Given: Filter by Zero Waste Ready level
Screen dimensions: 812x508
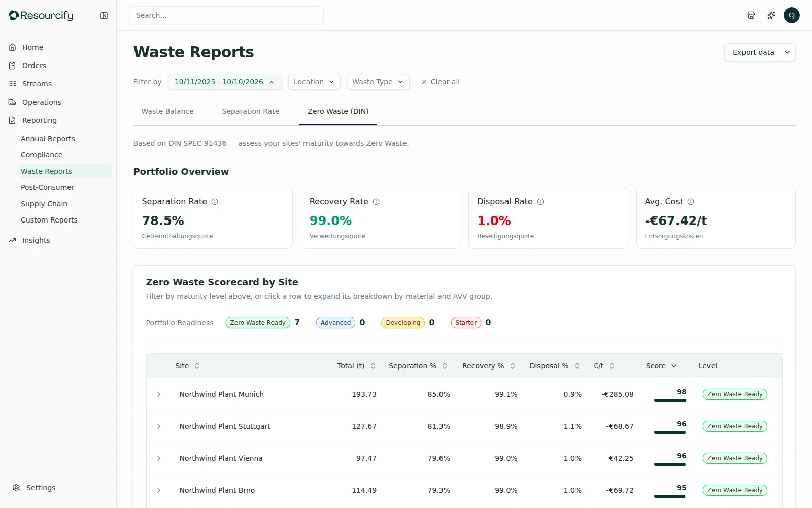Looking at the screenshot, I should pyautogui.click(x=258, y=323).
